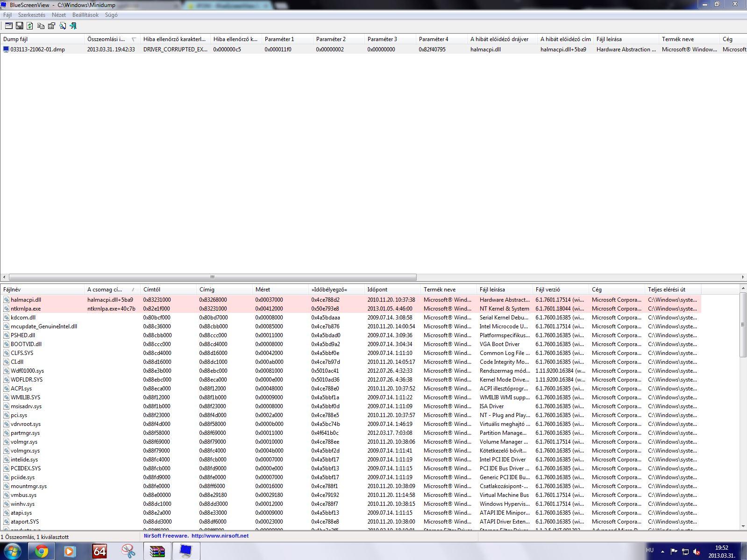The image size is (747, 560).
Task: Click the Copy Selected Items icon
Action: tap(41, 26)
